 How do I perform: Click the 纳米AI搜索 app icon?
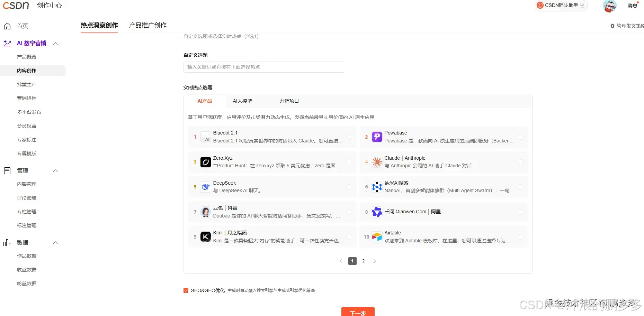(x=377, y=187)
